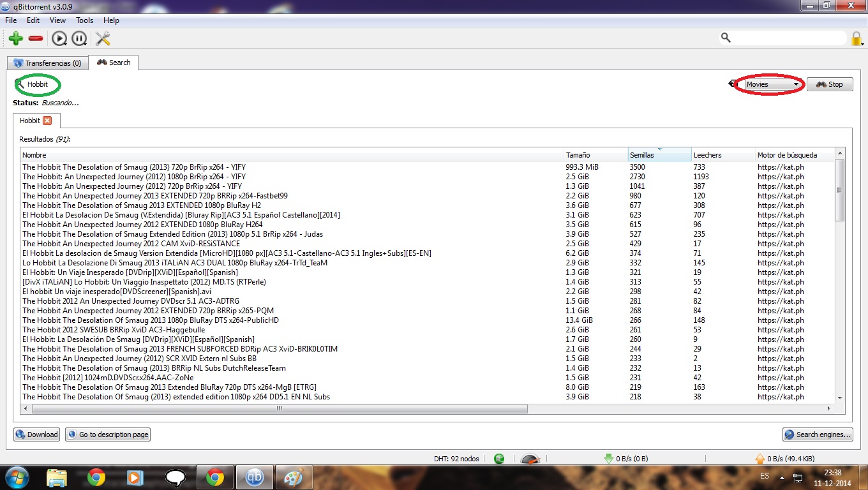Sort by the Tamaño column header
Image resolution: width=868 pixels, height=490 pixels.
tap(596, 155)
